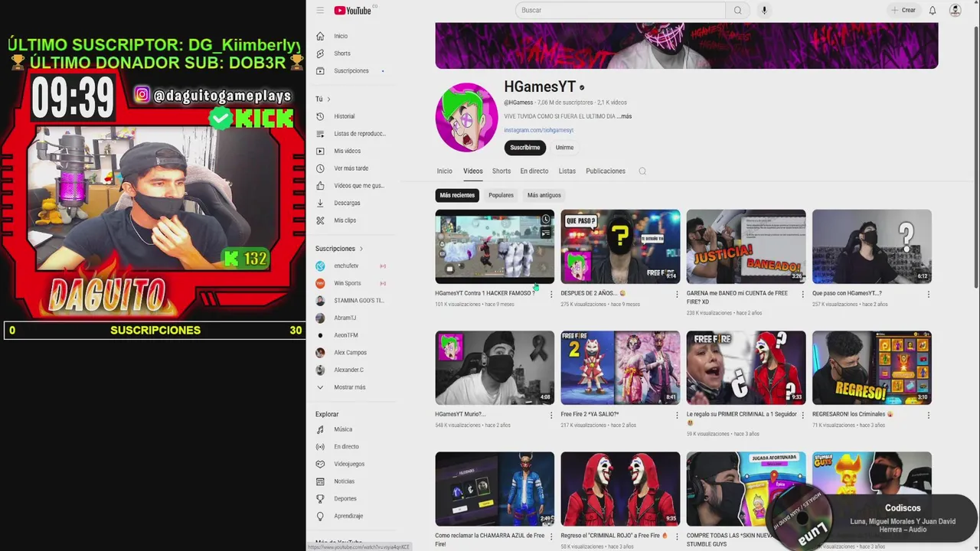Screen dimensions: 980x551
Task: Open the JUSTICIA BANEADO video thumbnail
Action: point(746,246)
